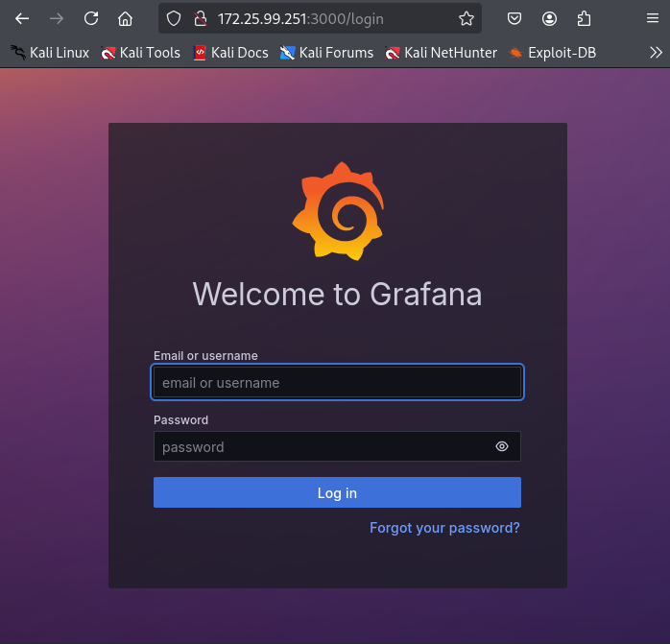This screenshot has height=644, width=670.
Task: Click the 'Password' field label
Action: [180, 420]
